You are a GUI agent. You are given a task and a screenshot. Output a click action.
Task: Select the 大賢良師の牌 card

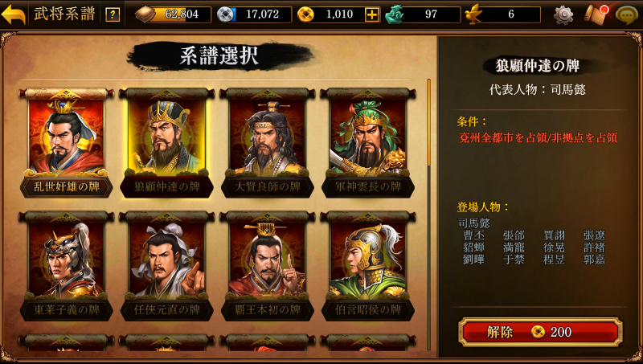(x=268, y=143)
